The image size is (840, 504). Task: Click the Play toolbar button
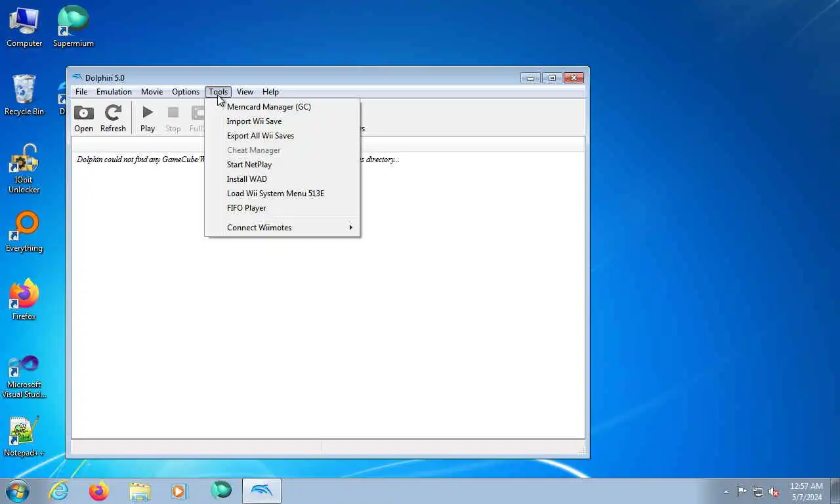pos(148,118)
